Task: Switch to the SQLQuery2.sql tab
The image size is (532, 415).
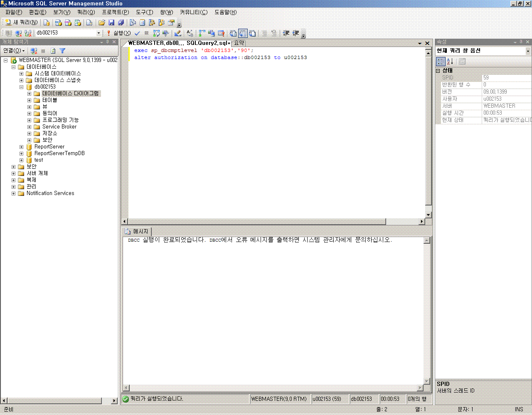Action: (x=179, y=43)
